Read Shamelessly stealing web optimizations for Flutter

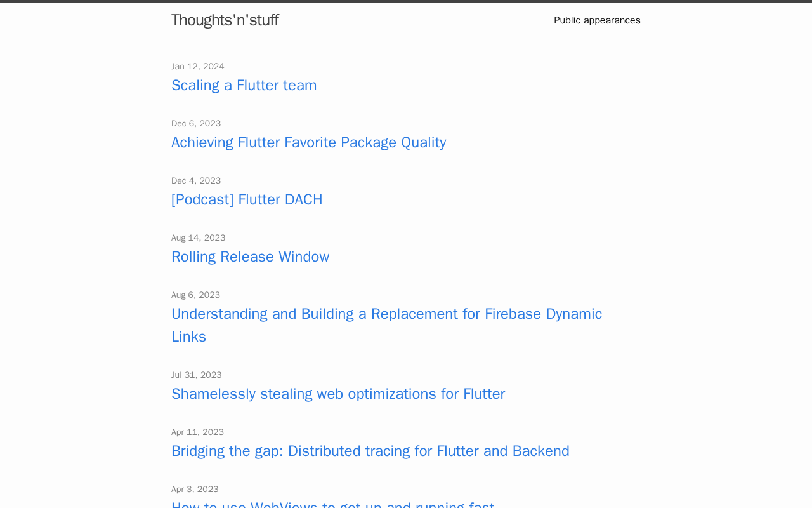(x=338, y=394)
